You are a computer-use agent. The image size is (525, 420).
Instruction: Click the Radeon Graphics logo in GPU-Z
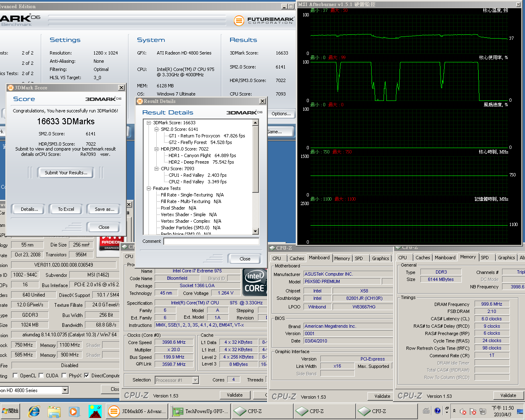[x=111, y=243]
